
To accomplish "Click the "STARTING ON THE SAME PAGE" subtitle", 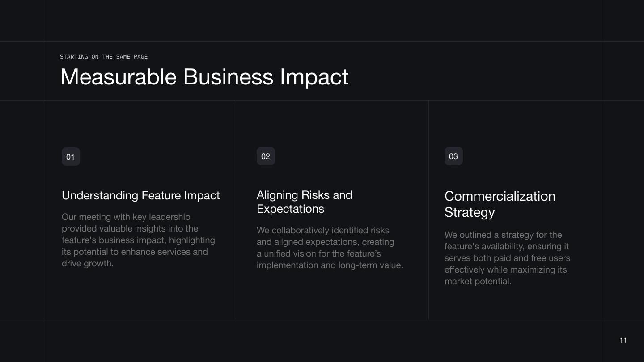I will 104,57.
